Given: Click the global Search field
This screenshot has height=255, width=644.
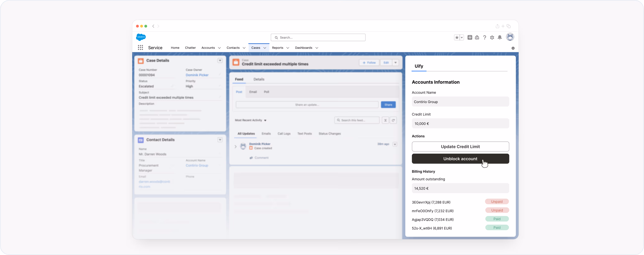Looking at the screenshot, I should [x=318, y=37].
